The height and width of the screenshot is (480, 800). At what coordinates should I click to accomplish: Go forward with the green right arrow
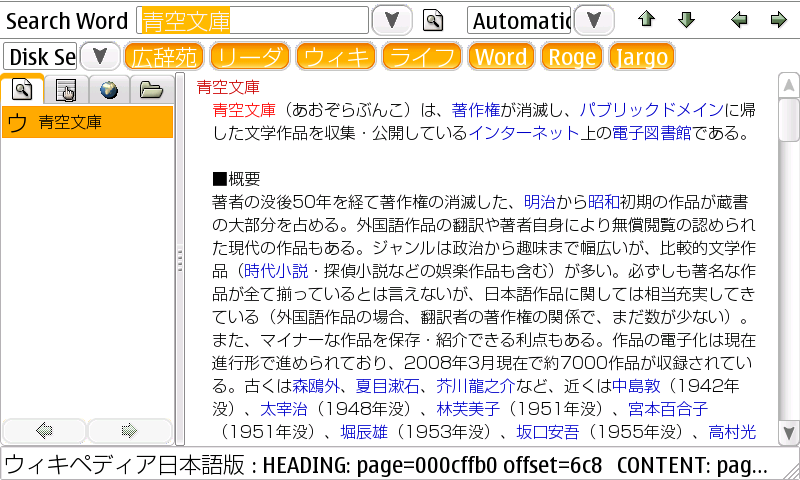coord(778,20)
